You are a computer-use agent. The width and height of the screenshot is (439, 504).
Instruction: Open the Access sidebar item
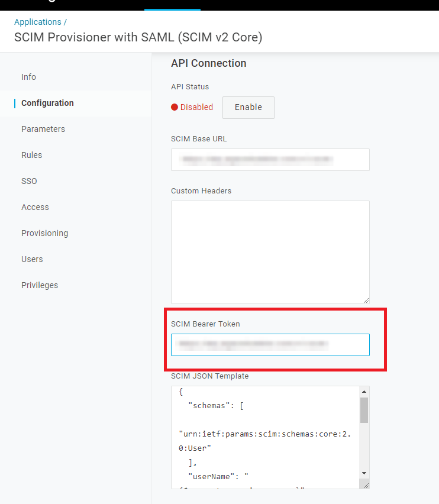(35, 207)
